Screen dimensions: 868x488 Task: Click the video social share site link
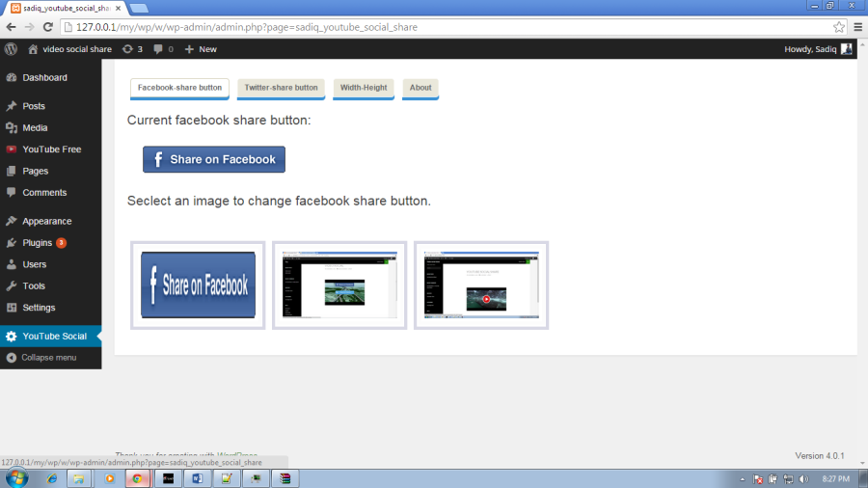[77, 49]
